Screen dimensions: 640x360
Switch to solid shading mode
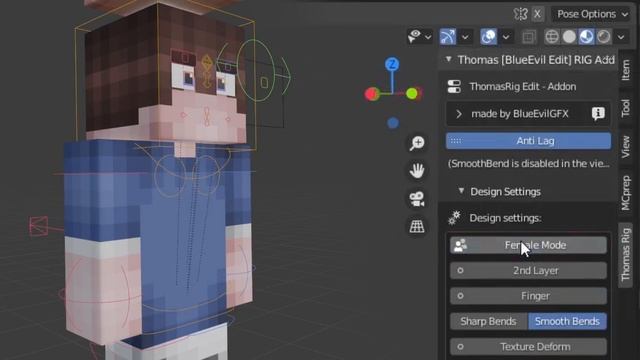pyautogui.click(x=569, y=37)
